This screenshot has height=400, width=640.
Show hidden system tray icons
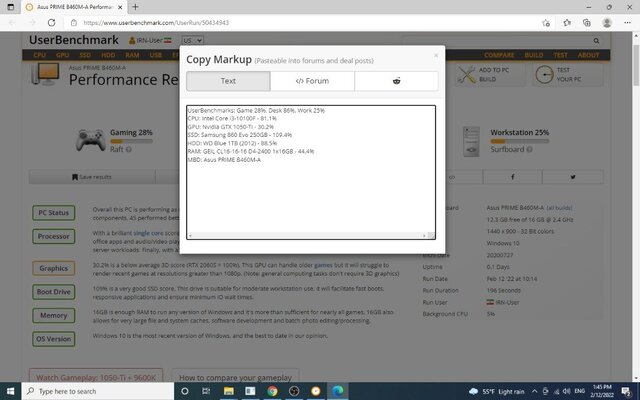point(534,391)
